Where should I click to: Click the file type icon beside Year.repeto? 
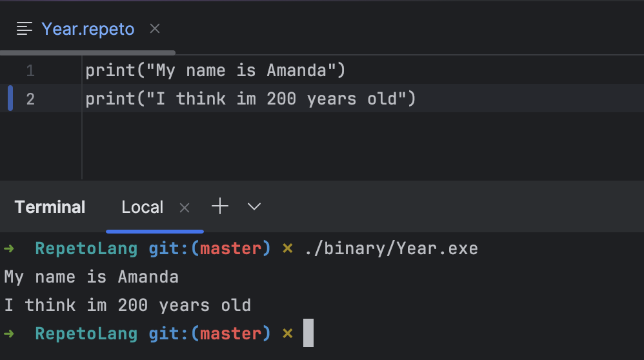(25, 29)
